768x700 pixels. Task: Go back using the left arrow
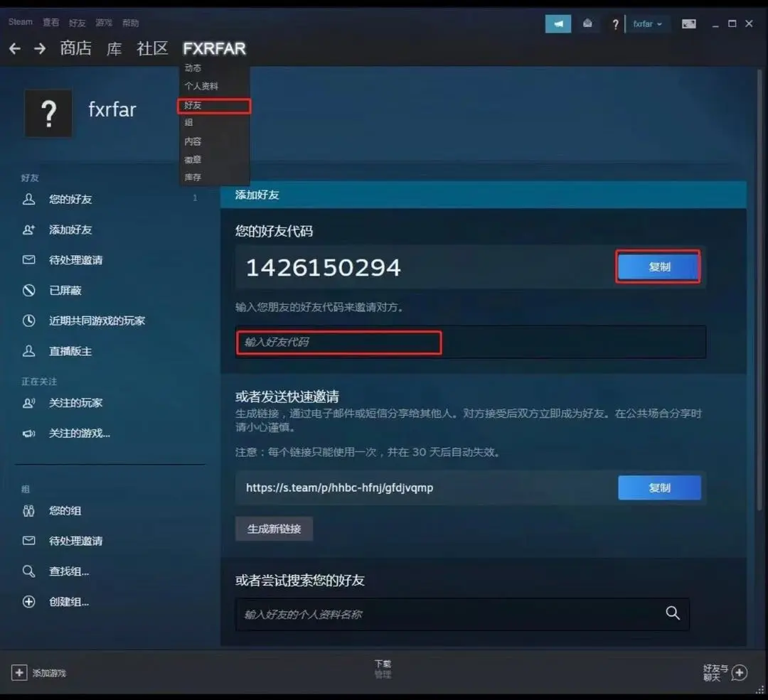click(x=15, y=48)
